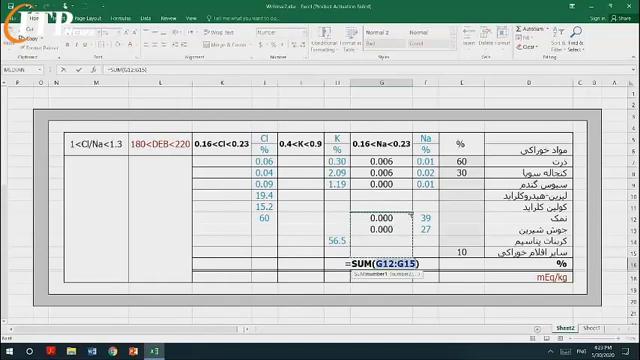Cancel formula entry with X icon
The image size is (640, 360).
(x=63, y=70)
